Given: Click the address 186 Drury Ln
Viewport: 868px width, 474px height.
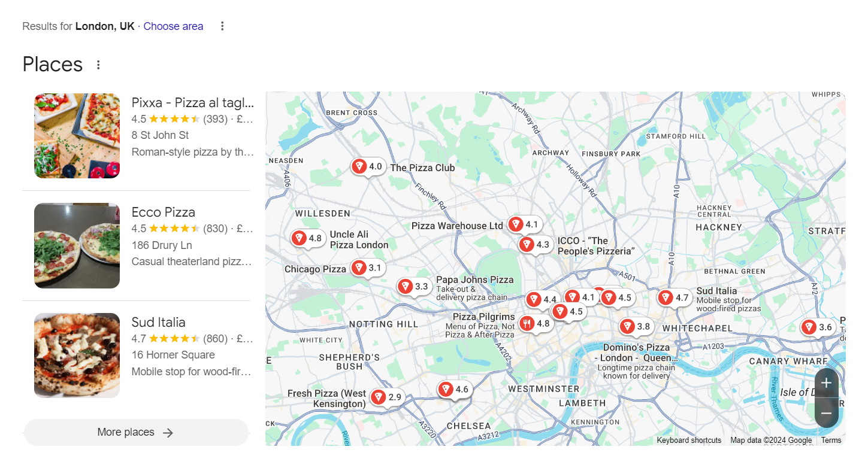Looking at the screenshot, I should (162, 245).
